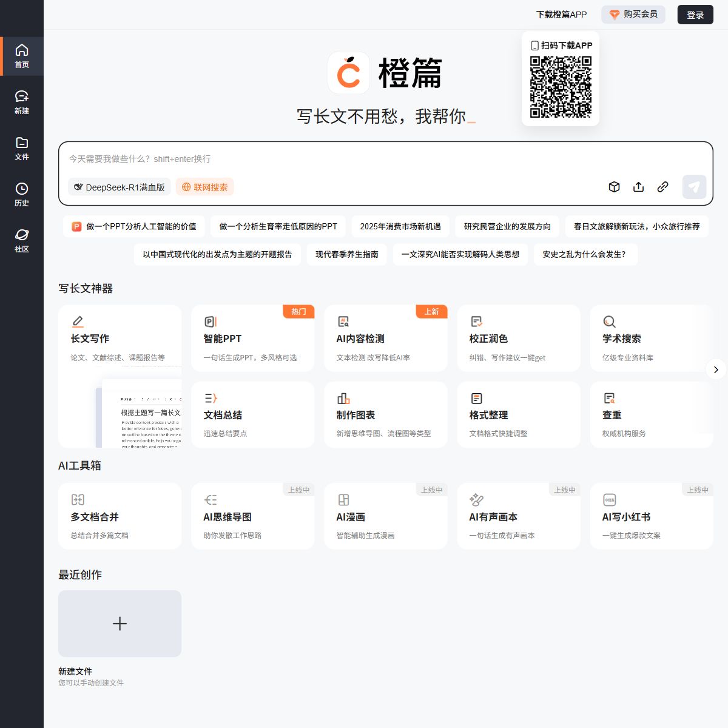Click the 智能PPT card icon
The width and height of the screenshot is (728, 728).
211,322
